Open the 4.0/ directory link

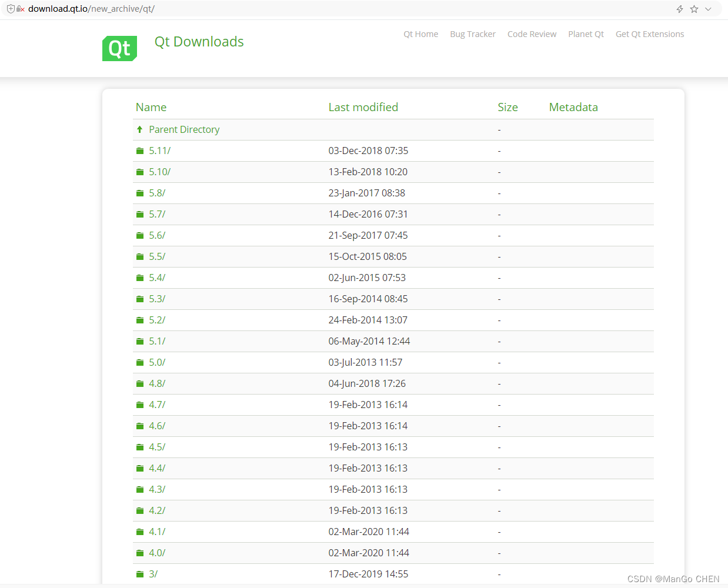click(157, 553)
